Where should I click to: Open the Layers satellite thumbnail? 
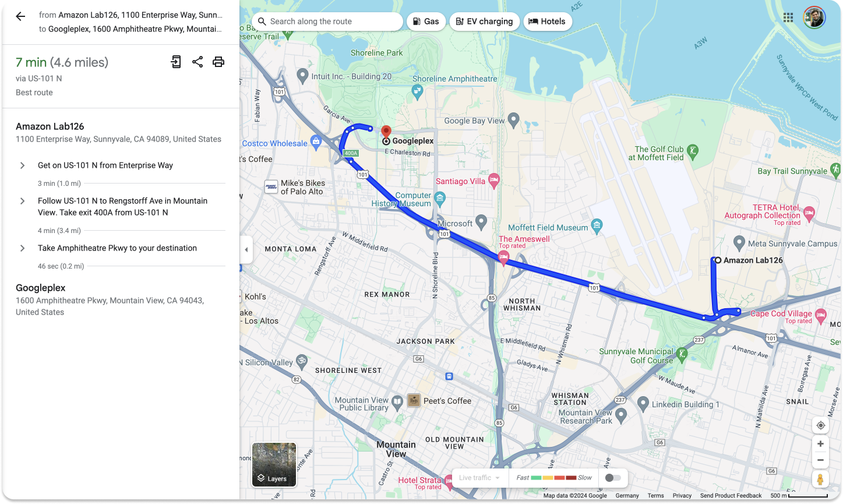click(x=274, y=464)
